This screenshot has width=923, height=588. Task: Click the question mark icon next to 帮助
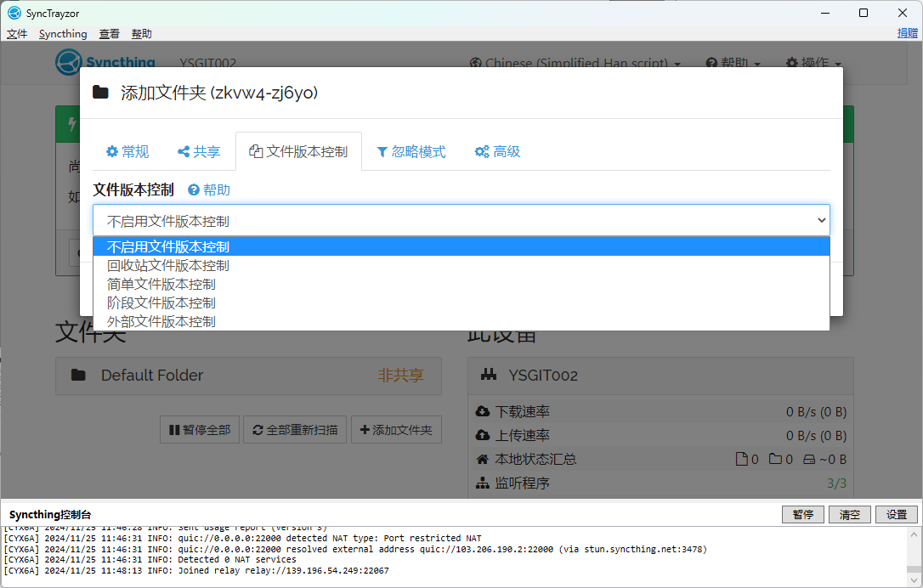pos(194,190)
